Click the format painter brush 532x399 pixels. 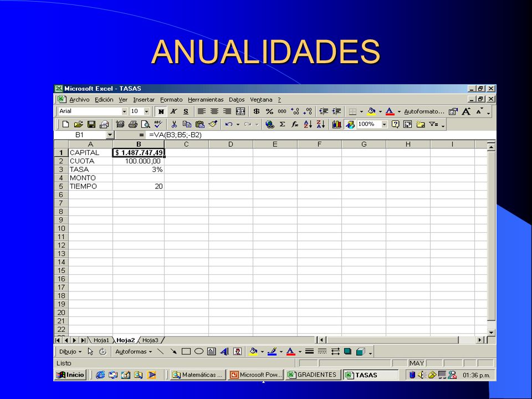(x=213, y=124)
